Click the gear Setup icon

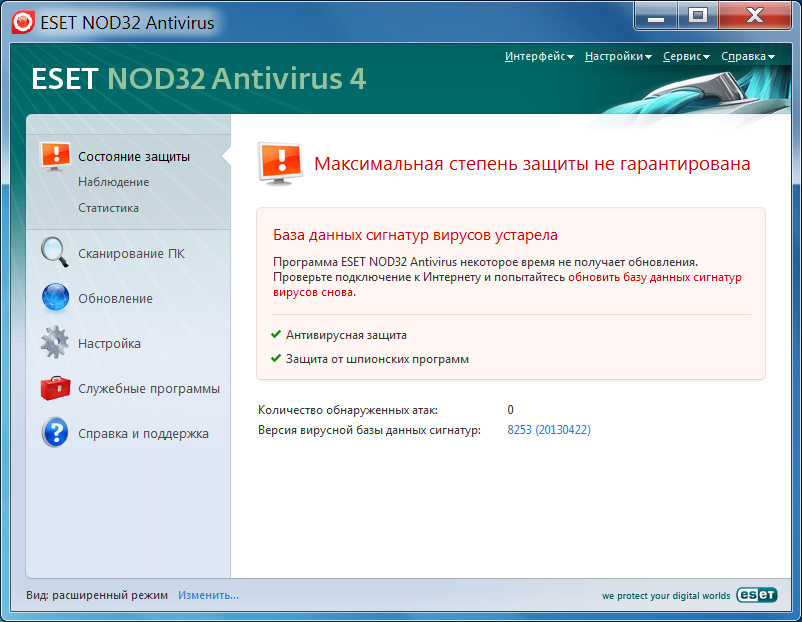click(x=55, y=342)
